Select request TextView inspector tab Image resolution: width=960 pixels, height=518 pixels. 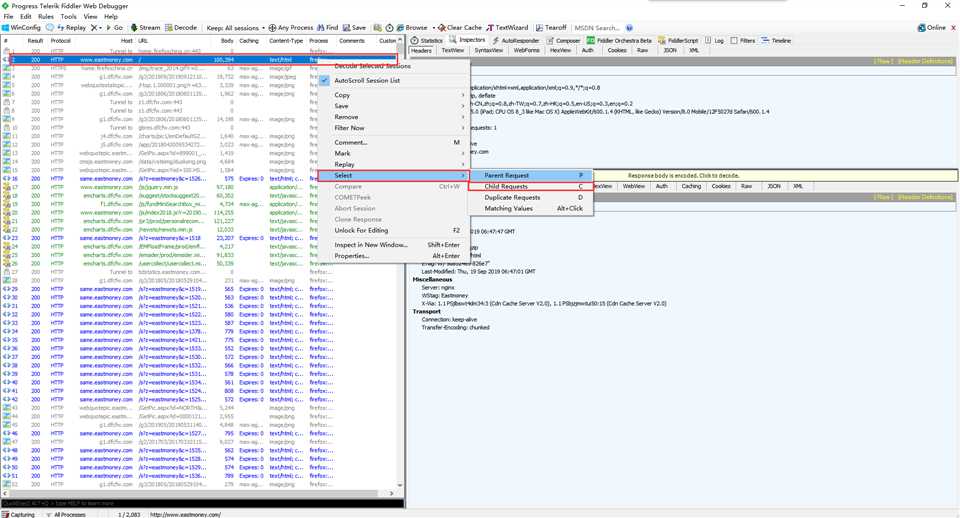pyautogui.click(x=452, y=50)
